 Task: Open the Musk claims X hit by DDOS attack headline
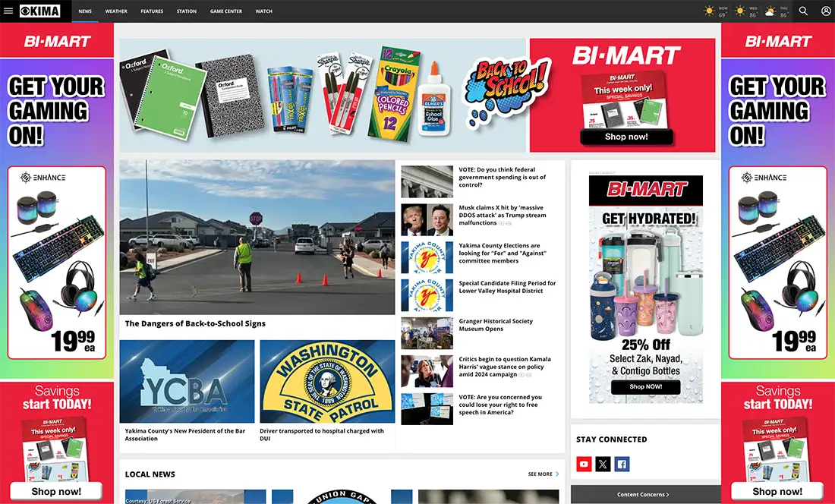pyautogui.click(x=503, y=215)
